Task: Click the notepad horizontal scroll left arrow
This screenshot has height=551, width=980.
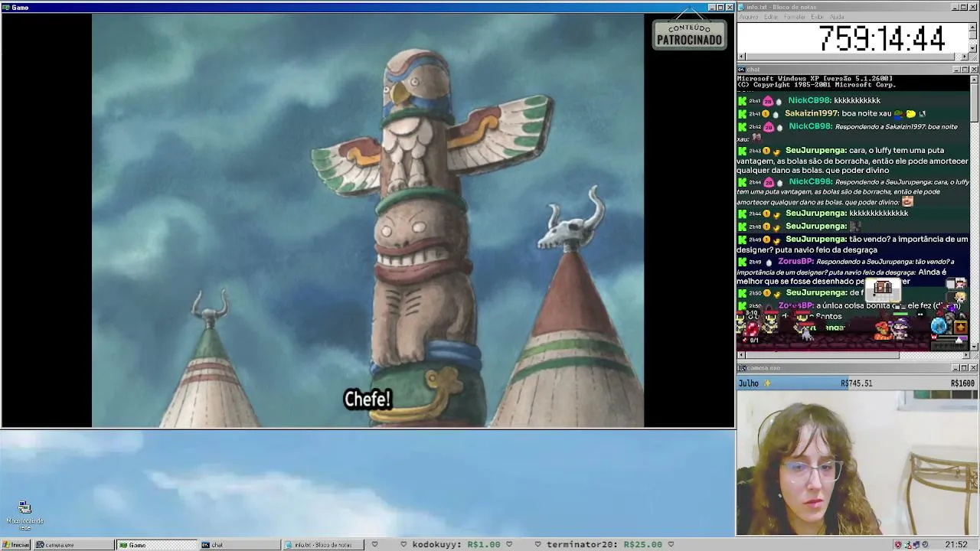Action: (741, 57)
